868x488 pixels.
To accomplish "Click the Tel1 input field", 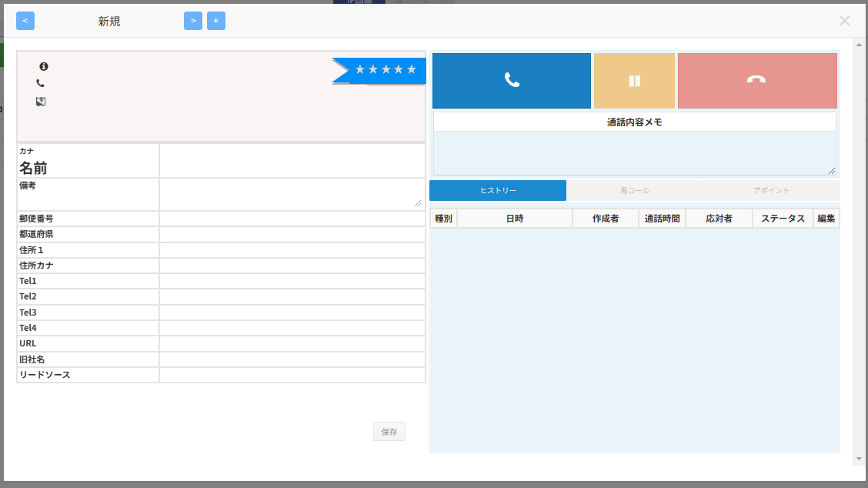I will click(292, 281).
